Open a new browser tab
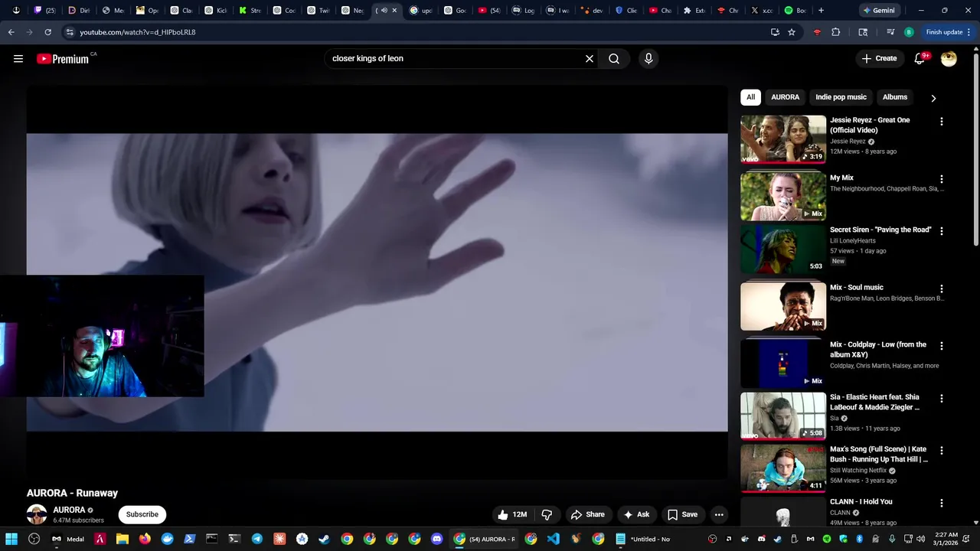980x551 pixels. tap(821, 11)
